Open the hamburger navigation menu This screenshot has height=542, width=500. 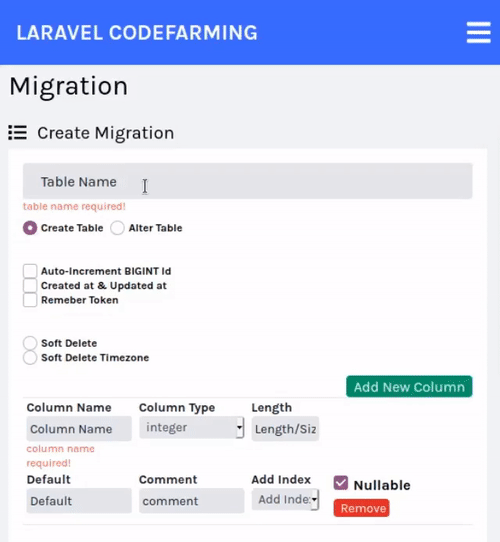pos(479,32)
